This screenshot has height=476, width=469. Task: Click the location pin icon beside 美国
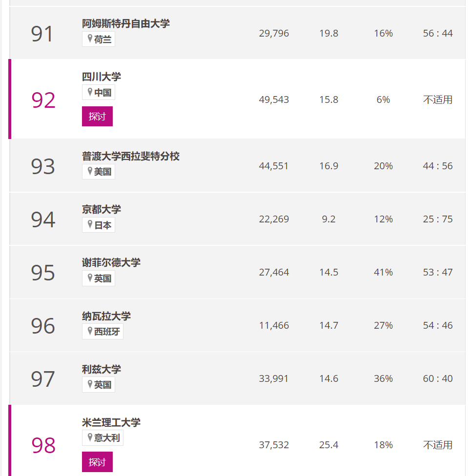pyautogui.click(x=90, y=171)
